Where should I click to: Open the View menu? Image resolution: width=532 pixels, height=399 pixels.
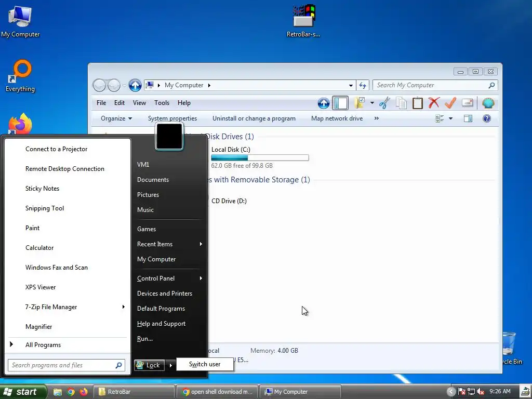(139, 103)
